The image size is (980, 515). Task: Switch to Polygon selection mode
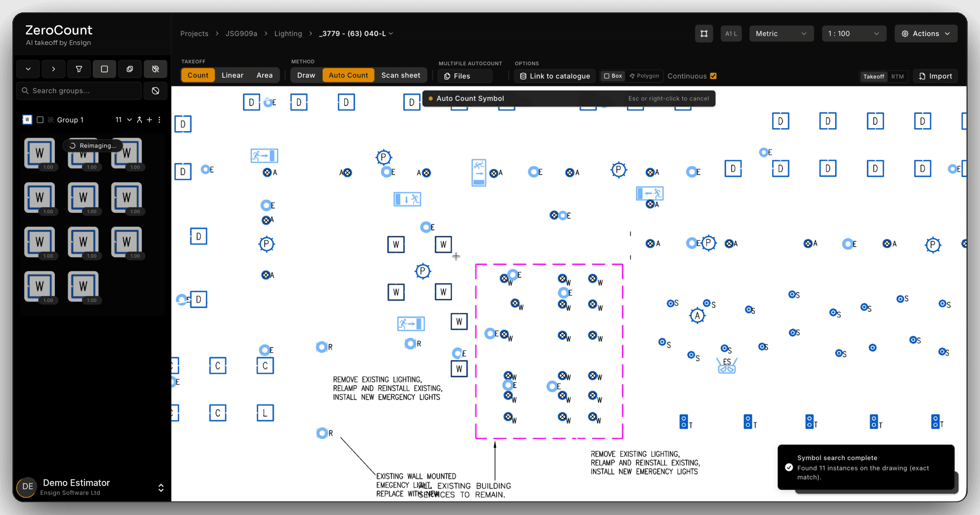[x=645, y=76]
